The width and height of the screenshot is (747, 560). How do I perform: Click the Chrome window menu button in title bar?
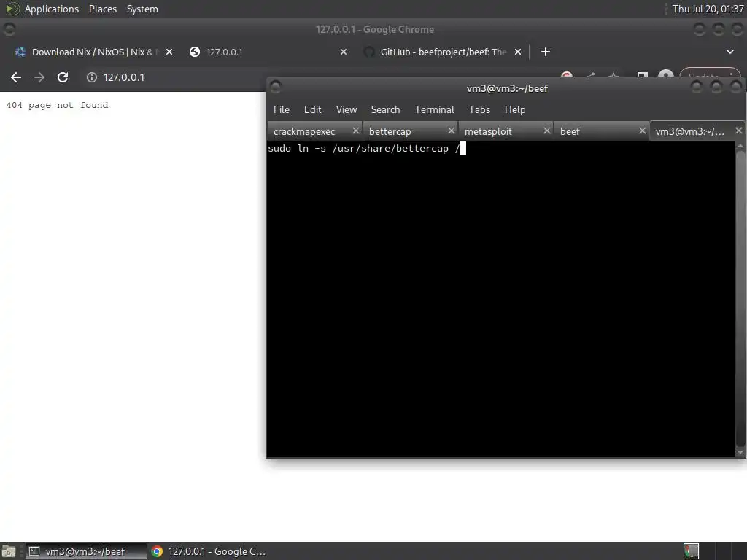point(9,29)
